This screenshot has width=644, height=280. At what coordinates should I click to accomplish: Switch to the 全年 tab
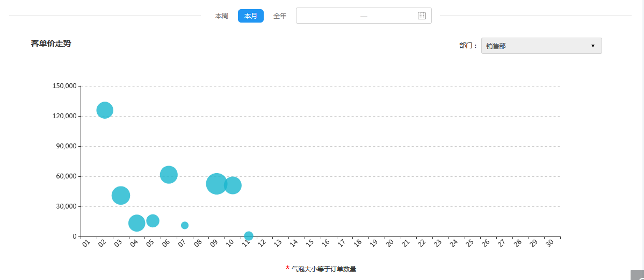click(x=280, y=16)
